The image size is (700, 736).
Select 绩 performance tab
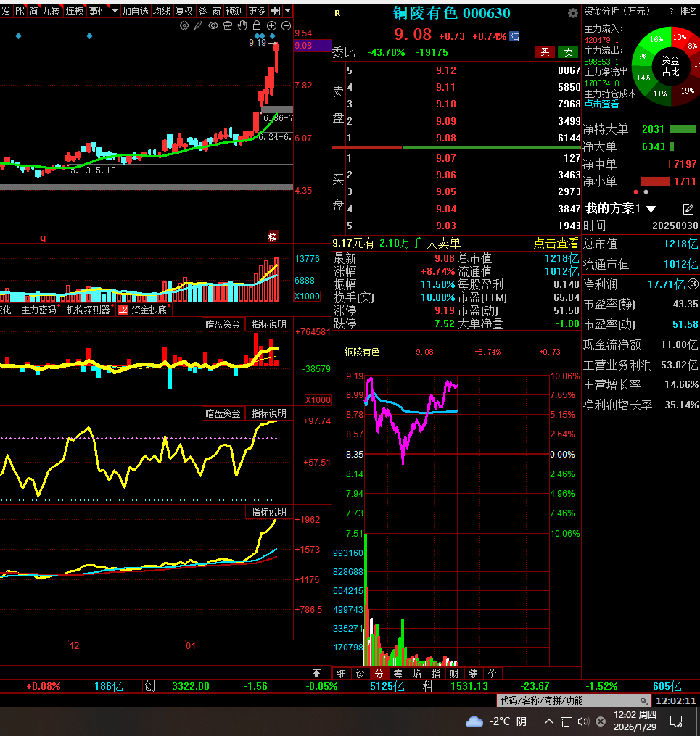click(x=473, y=674)
